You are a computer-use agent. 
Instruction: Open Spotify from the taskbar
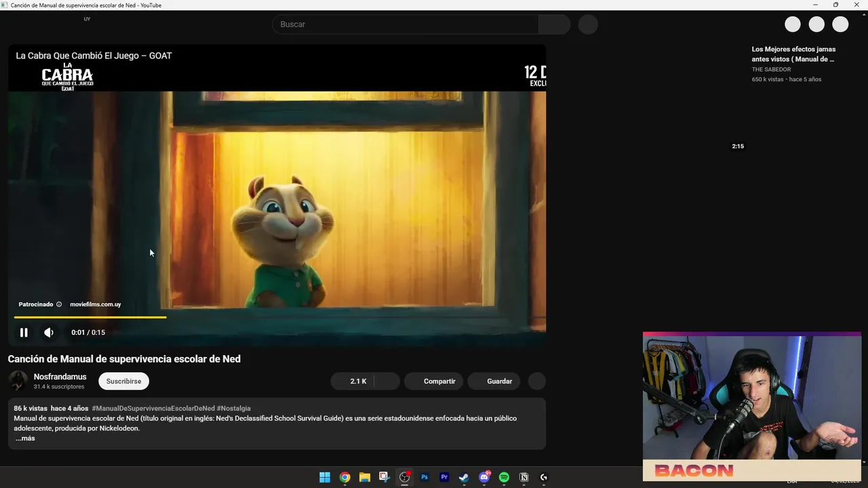[x=504, y=477]
